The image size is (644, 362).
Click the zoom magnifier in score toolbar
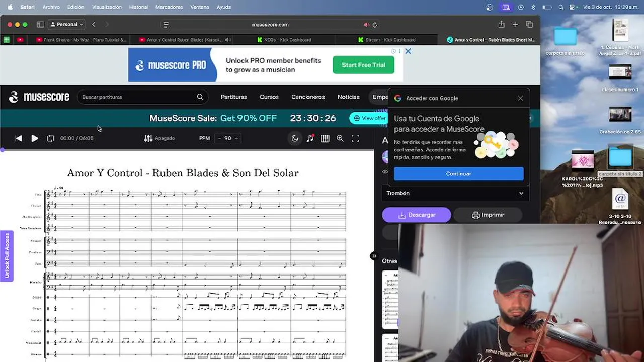(340, 138)
